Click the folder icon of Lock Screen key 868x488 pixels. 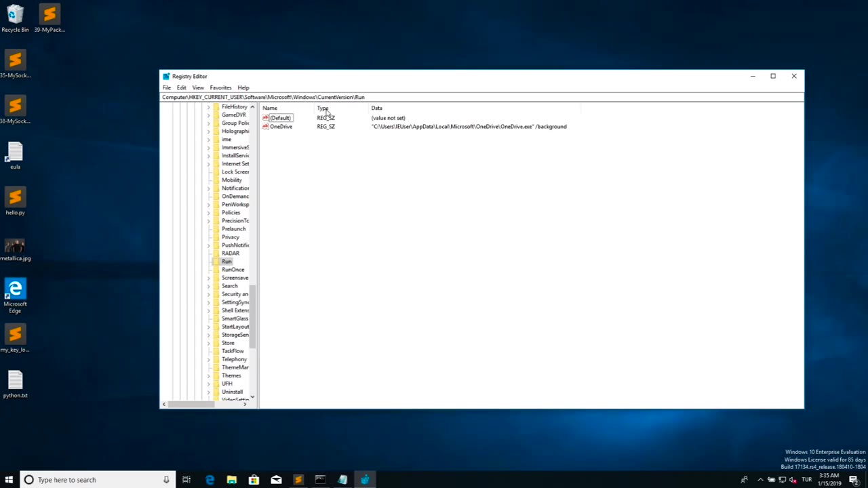tap(216, 172)
